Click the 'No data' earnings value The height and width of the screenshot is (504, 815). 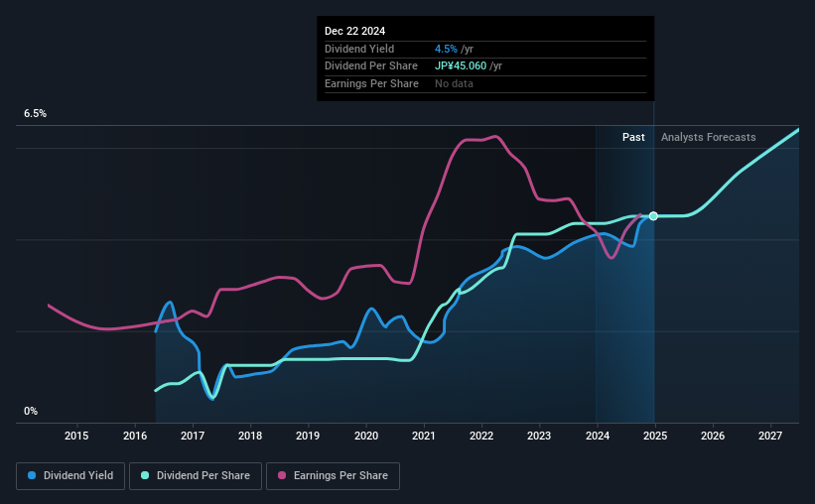point(454,83)
